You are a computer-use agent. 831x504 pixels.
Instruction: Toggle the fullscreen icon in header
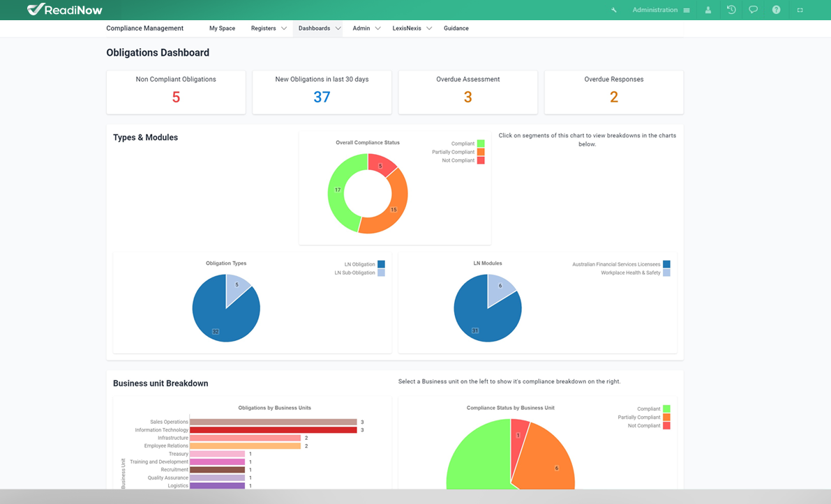point(800,10)
